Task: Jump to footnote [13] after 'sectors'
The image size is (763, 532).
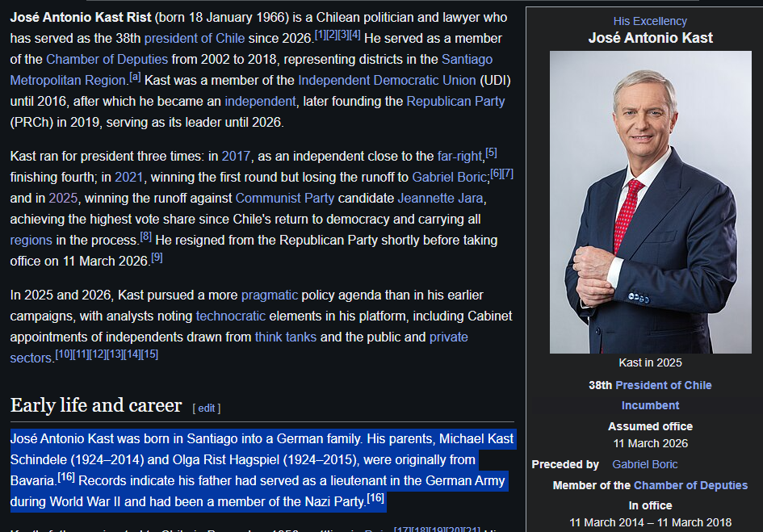Action: click(115, 354)
